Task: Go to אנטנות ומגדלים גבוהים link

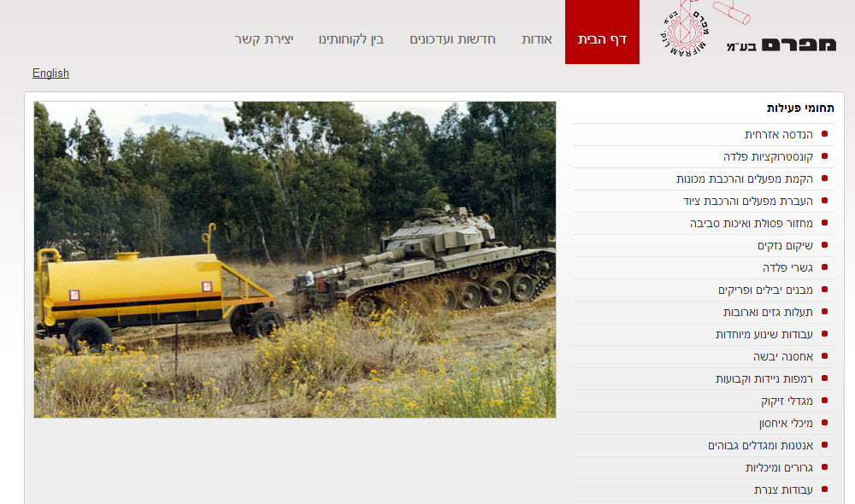Action: 760,446
